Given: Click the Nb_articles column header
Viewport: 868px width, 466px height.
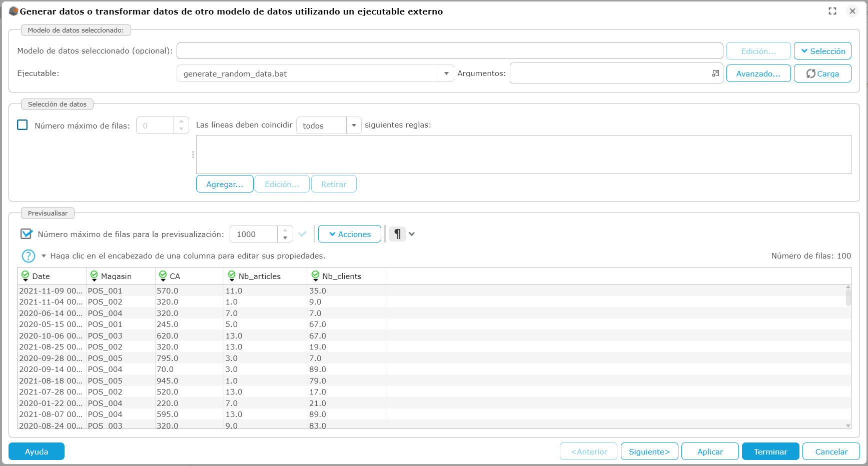Looking at the screenshot, I should click(266, 276).
